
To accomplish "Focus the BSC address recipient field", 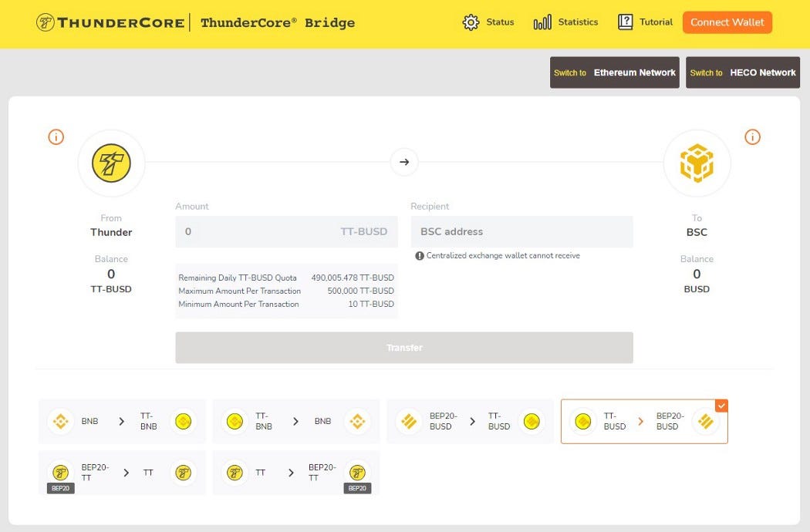I will [x=521, y=231].
